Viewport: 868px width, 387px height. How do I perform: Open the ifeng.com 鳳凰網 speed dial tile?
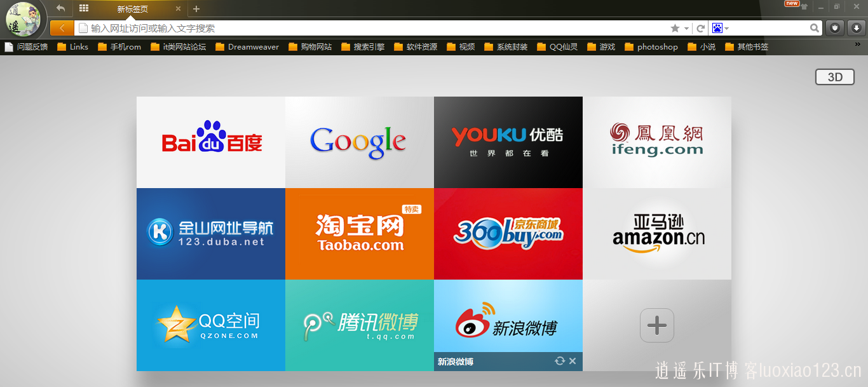pyautogui.click(x=657, y=142)
